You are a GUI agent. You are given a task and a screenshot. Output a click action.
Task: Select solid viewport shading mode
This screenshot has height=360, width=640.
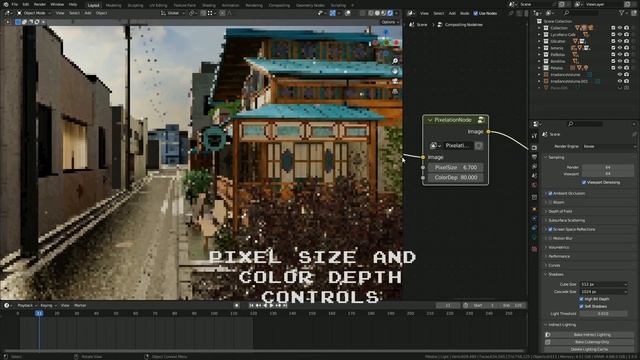377,13
